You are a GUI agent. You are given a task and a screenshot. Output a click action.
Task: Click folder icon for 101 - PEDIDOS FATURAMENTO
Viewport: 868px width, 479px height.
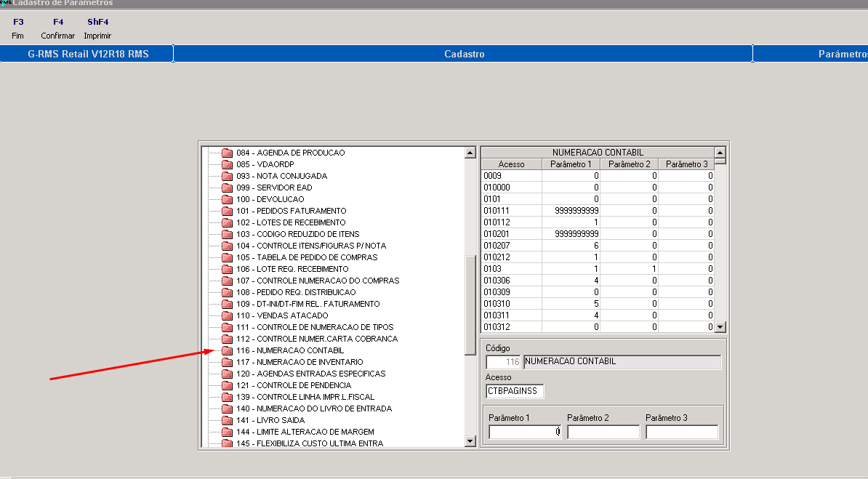coord(227,211)
